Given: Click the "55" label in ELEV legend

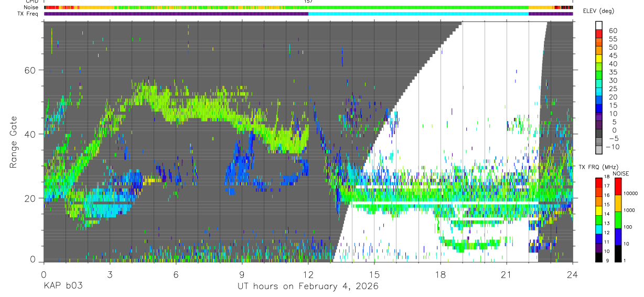Looking at the screenshot, I should pos(613,39).
